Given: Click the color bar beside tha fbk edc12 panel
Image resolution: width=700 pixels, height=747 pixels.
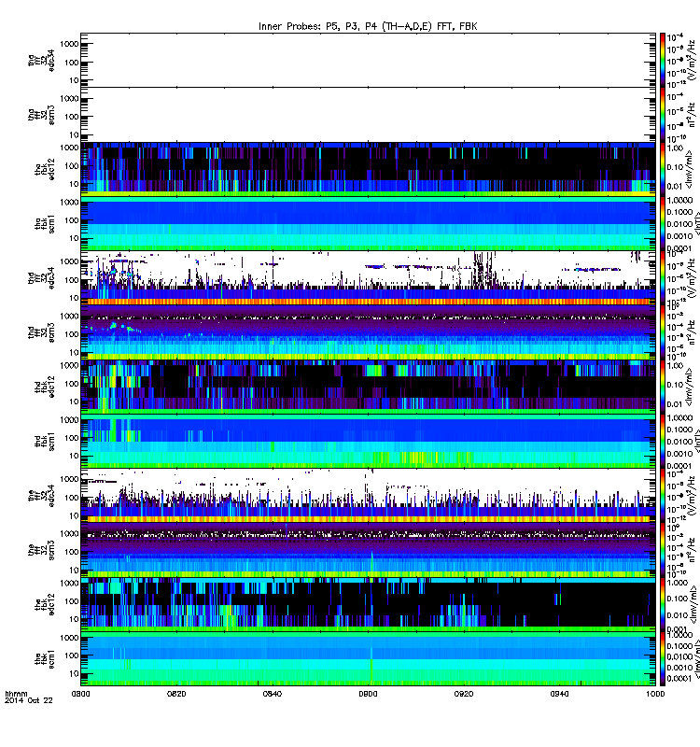Looking at the screenshot, I should 663,169.
